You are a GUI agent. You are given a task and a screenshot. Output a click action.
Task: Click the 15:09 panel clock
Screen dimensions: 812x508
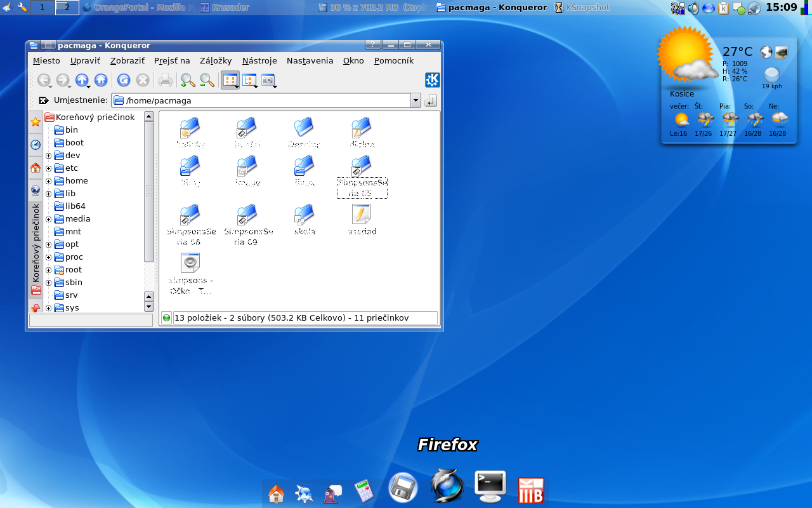[x=782, y=8]
